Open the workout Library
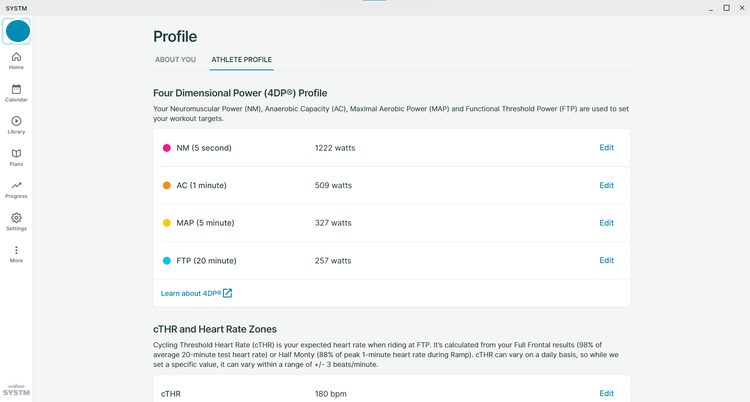Viewport: 750px width, 402px height. coord(16,125)
